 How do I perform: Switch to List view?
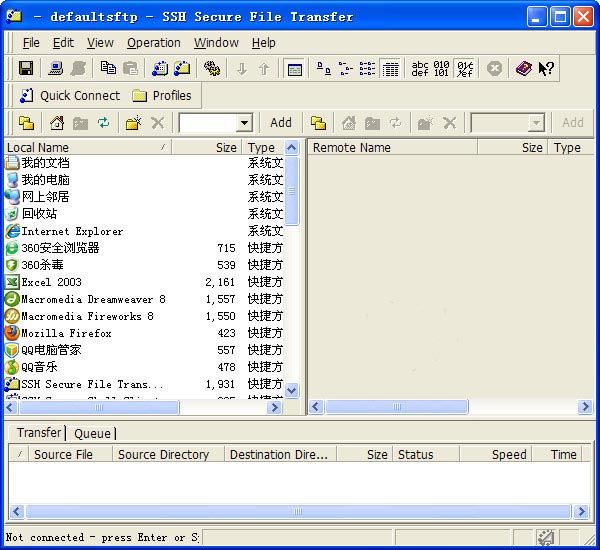tap(367, 69)
